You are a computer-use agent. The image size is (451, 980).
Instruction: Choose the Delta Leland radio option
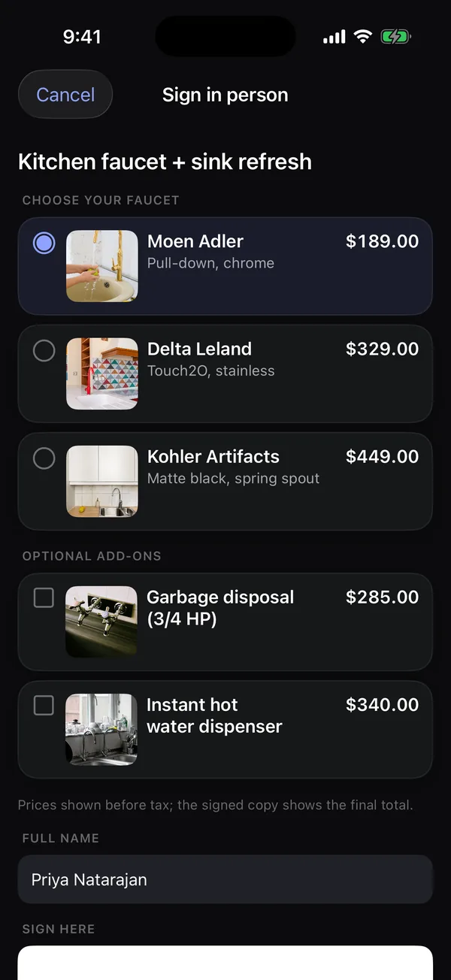[44, 350]
